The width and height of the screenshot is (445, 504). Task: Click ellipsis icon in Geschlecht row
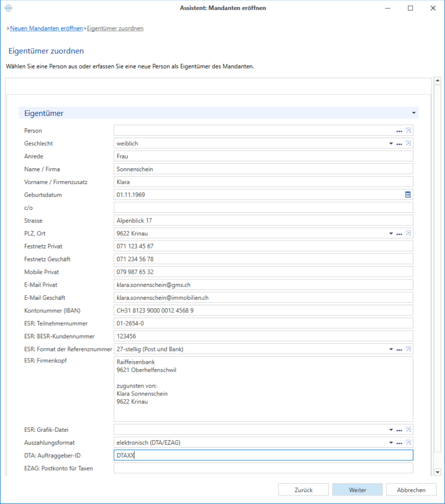pos(399,144)
